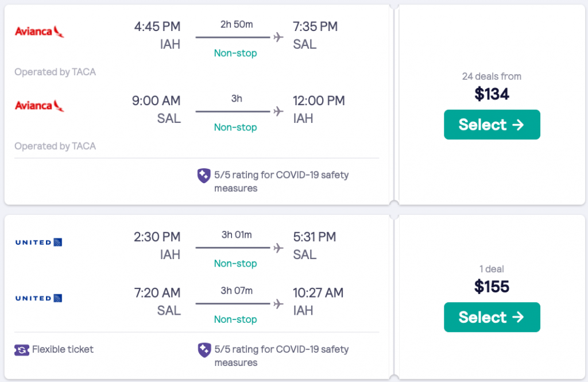Click the COVID-19 shield icon for Avianca
Image resolution: width=588 pixels, height=382 pixels.
pos(203,176)
